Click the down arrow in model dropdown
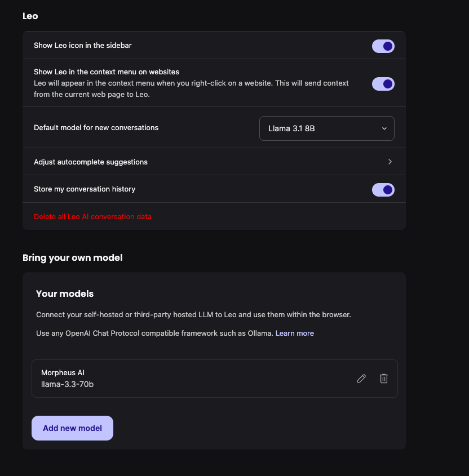469x476 pixels. click(384, 128)
